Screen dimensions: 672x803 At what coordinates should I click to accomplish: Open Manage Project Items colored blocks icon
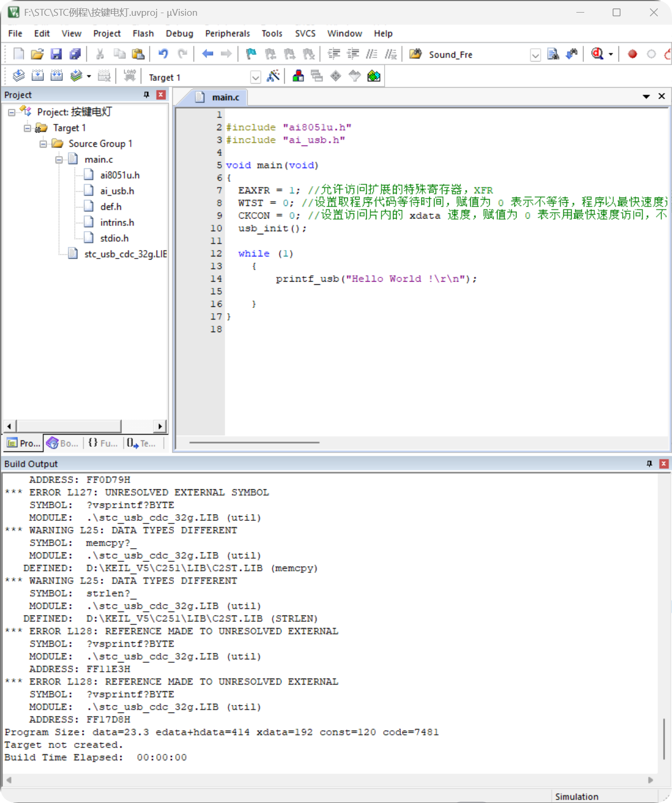coord(298,76)
